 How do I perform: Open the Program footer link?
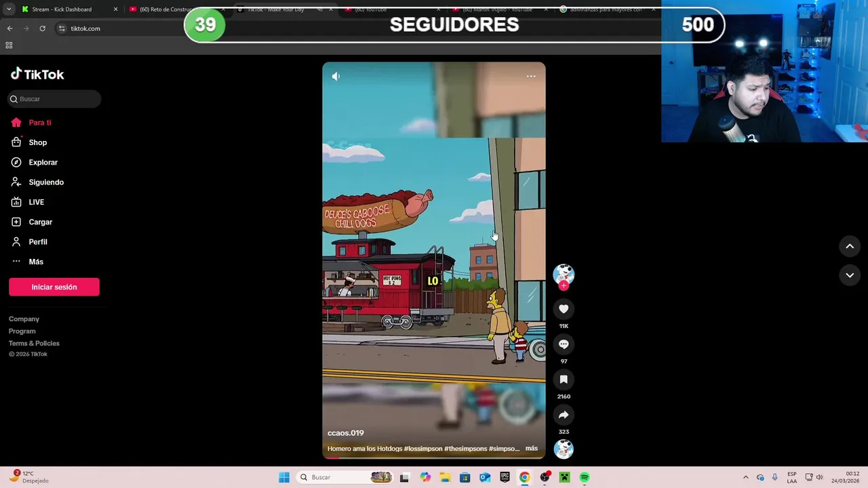[x=22, y=331]
